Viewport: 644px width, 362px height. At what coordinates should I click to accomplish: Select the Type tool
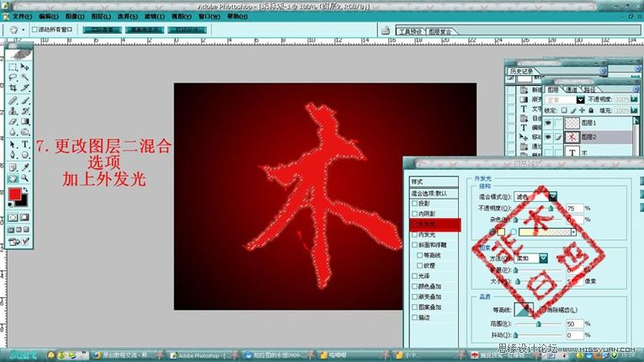pos(25,145)
